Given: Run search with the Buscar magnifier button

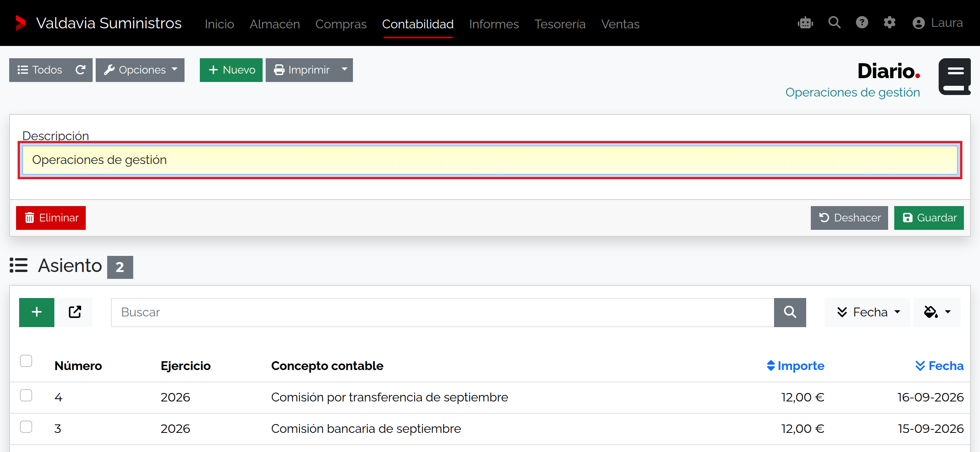Looking at the screenshot, I should (x=790, y=312).
